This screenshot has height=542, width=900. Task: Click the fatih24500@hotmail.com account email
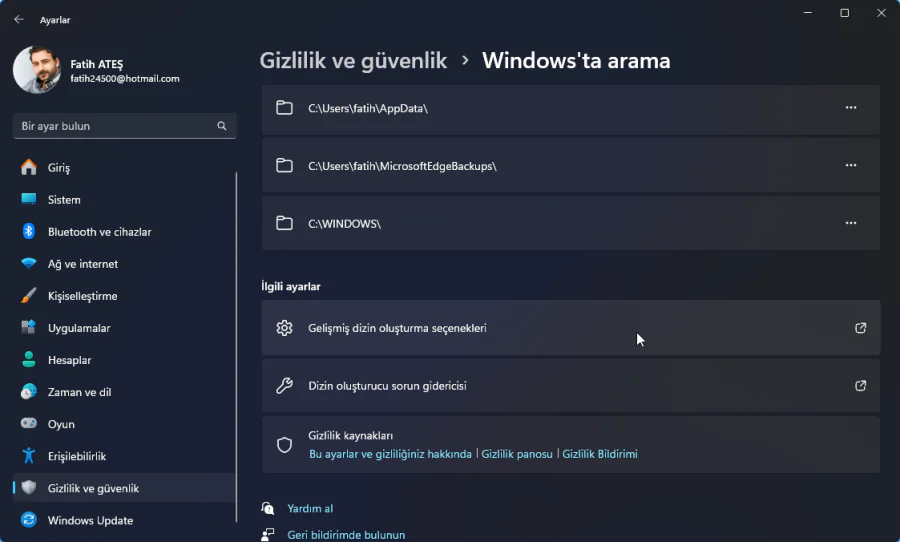tap(125, 79)
